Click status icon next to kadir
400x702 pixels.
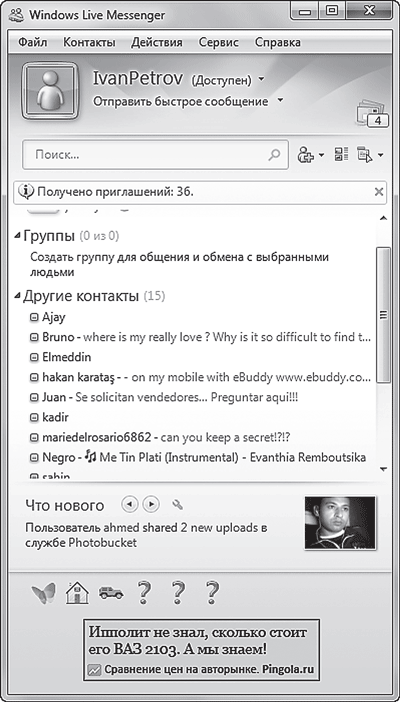(x=34, y=418)
